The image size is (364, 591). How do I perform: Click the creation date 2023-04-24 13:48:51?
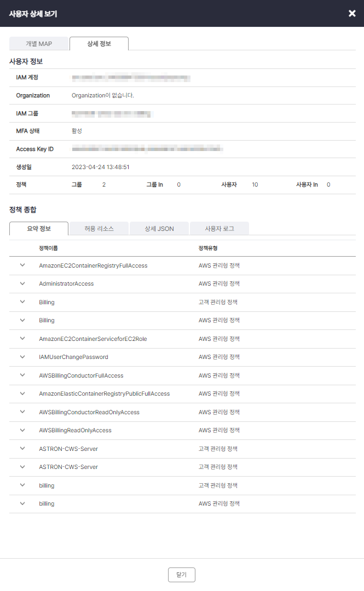pyautogui.click(x=100, y=167)
